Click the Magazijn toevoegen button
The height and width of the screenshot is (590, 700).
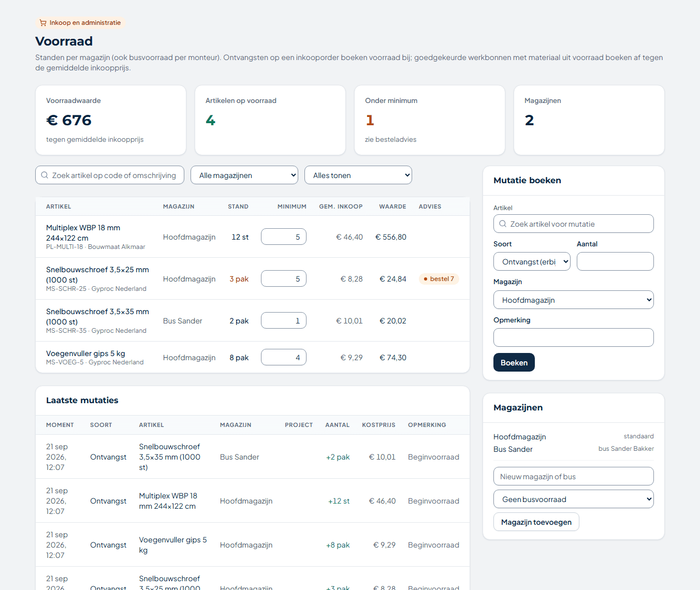coord(536,522)
